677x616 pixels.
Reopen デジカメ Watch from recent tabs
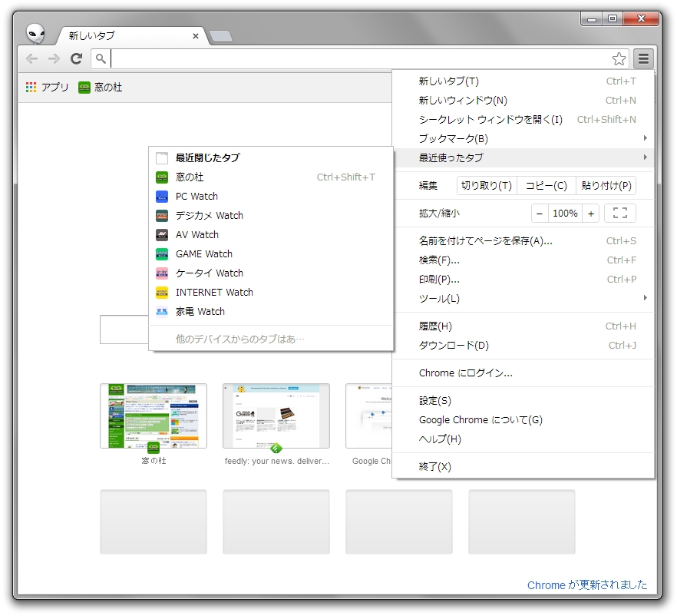point(271,216)
